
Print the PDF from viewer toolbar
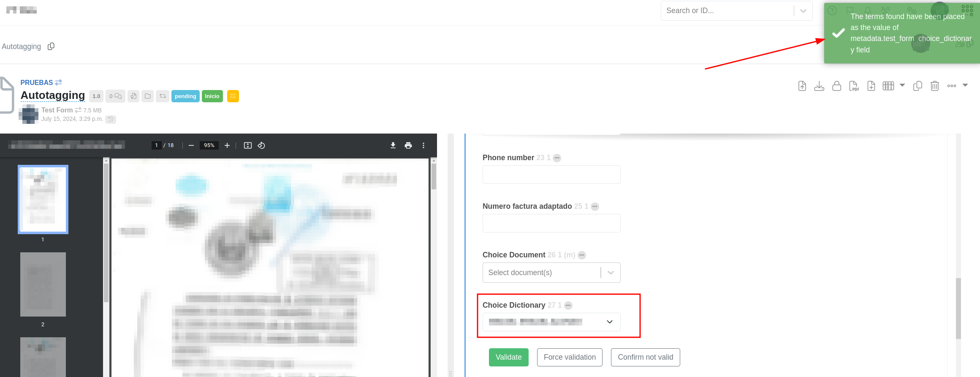(x=408, y=145)
